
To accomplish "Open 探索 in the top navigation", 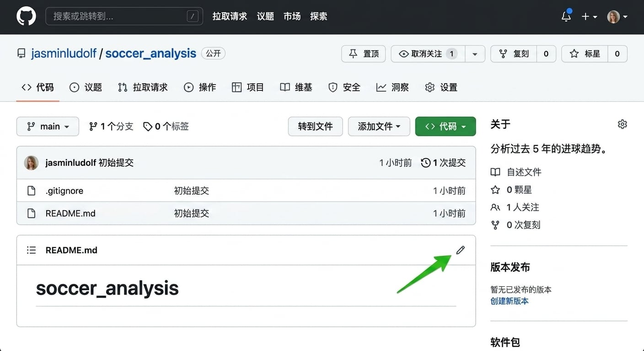I will [x=318, y=16].
